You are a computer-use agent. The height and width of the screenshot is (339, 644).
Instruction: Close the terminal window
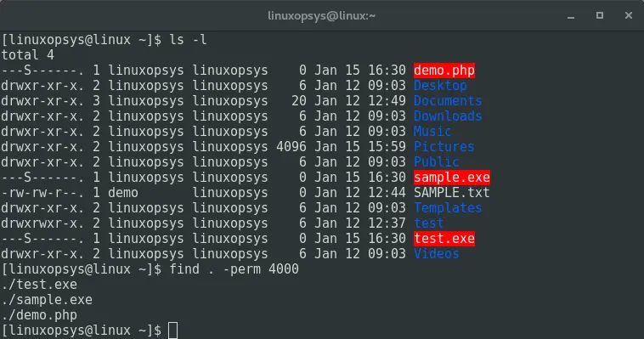(x=629, y=15)
